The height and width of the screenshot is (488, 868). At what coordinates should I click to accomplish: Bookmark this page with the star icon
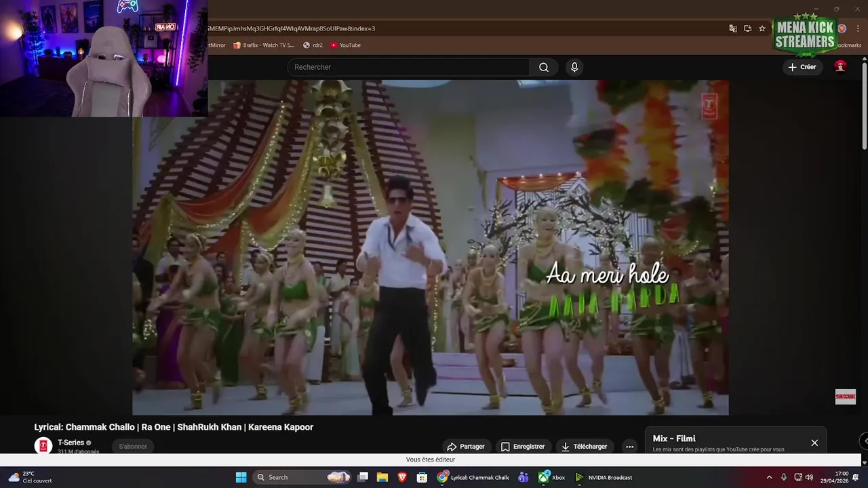click(762, 28)
